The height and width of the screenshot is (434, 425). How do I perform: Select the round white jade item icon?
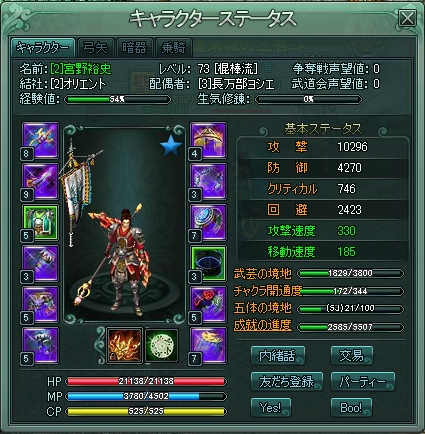[162, 345]
